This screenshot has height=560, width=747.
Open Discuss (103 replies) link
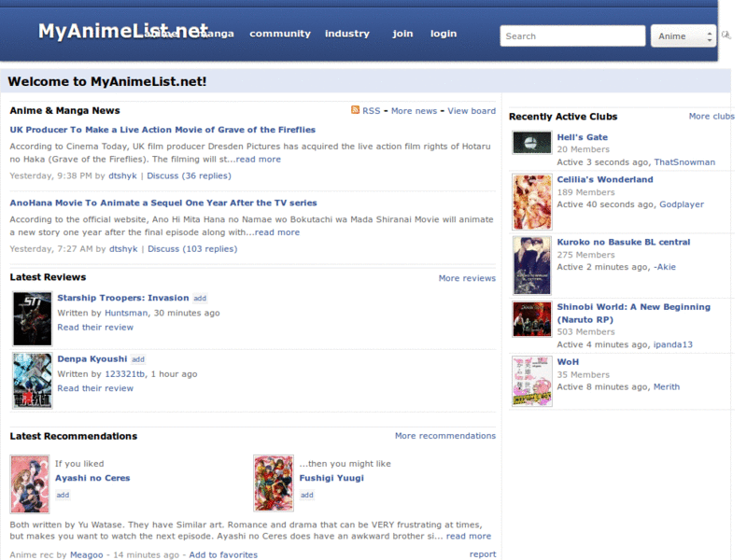click(x=192, y=249)
